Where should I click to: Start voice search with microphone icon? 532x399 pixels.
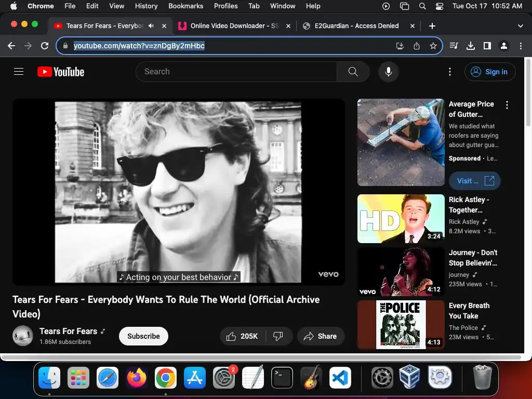389,72
